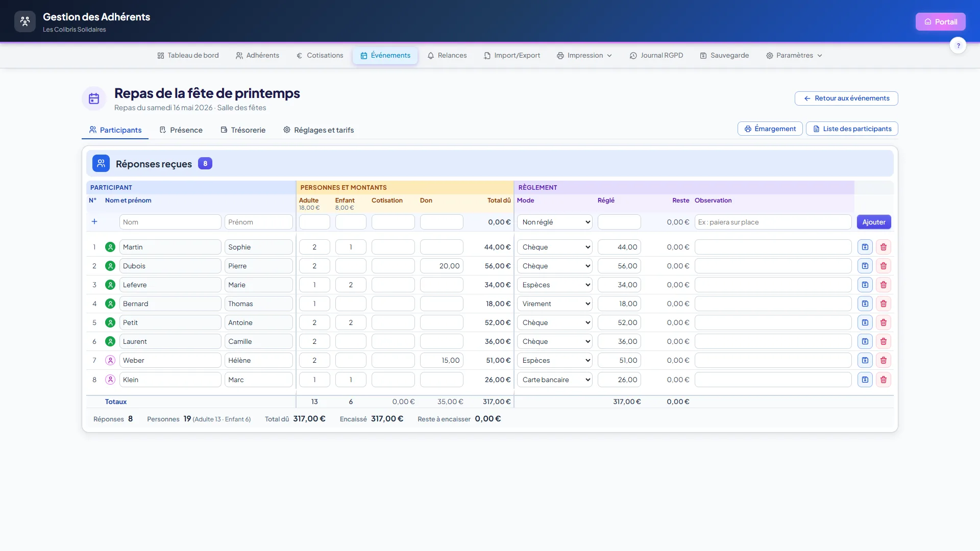Click the app logo icon in header
Screen dimensions: 980x551
(25, 21)
